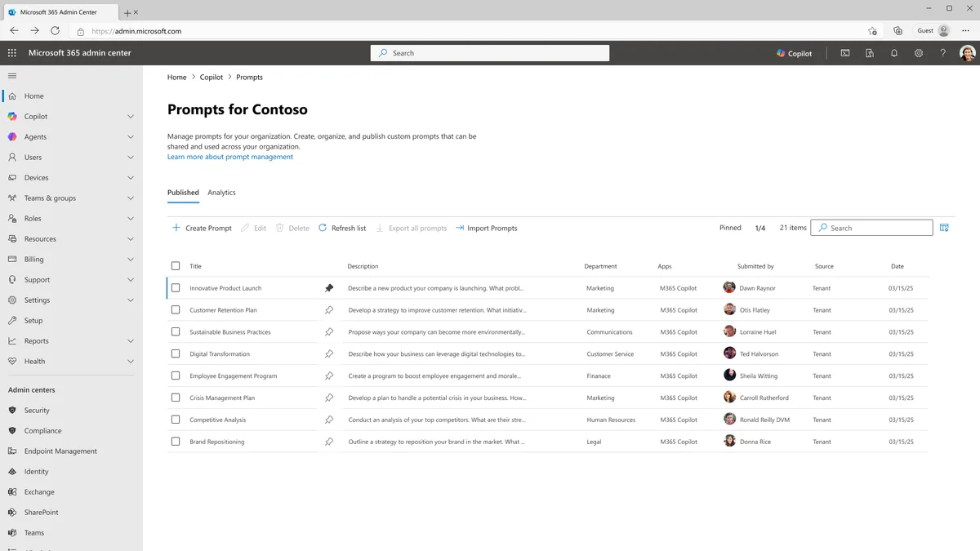The height and width of the screenshot is (551, 980).
Task: Check the Customer Retention Plan row
Action: (x=176, y=310)
